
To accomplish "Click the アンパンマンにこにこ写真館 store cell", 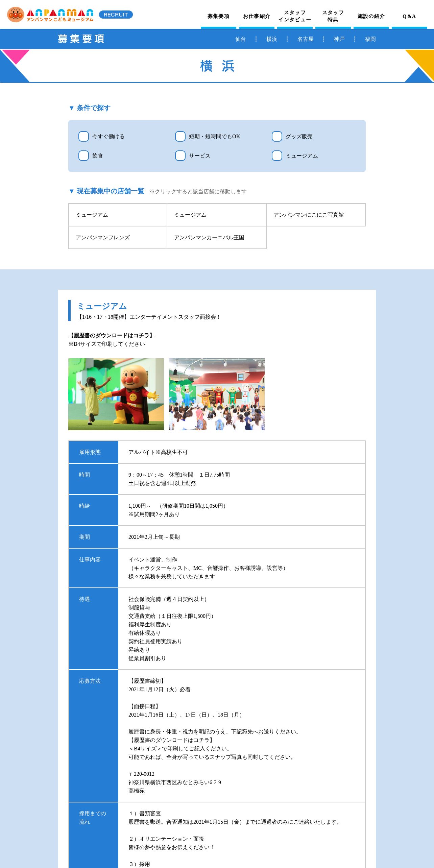I will 316,215.
